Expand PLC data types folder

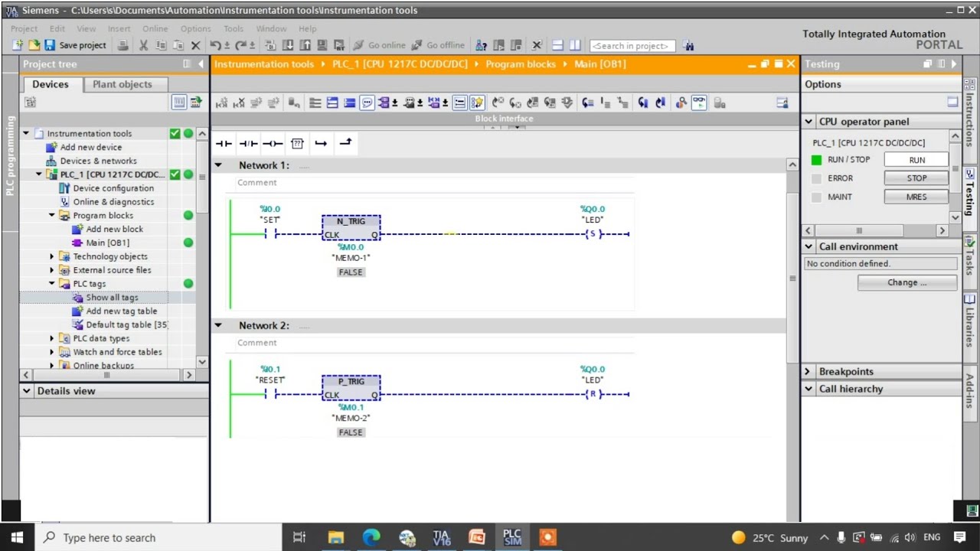(x=52, y=338)
